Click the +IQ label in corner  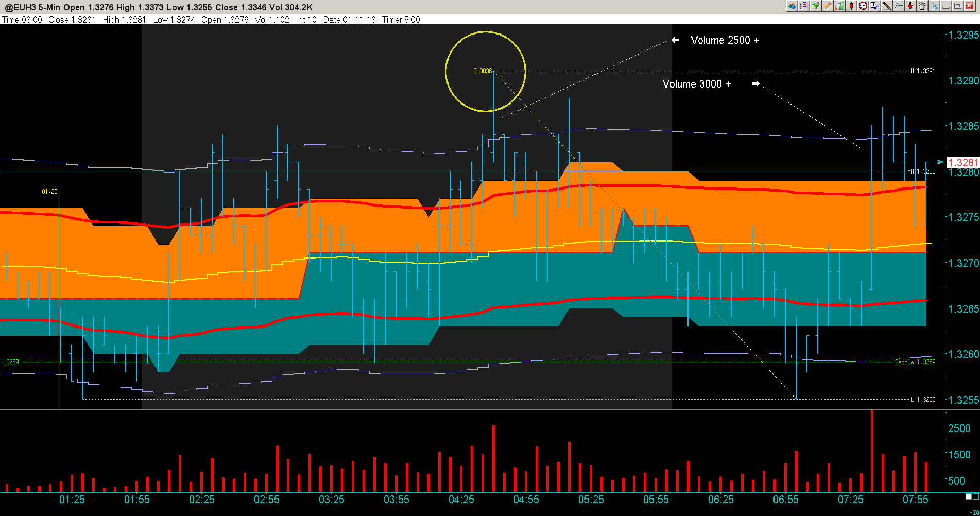[x=975, y=513]
